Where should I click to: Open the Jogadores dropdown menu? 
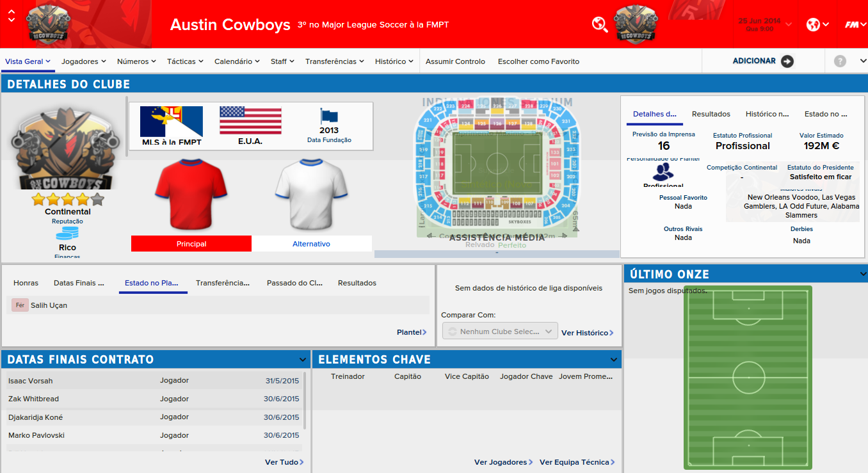(x=84, y=61)
